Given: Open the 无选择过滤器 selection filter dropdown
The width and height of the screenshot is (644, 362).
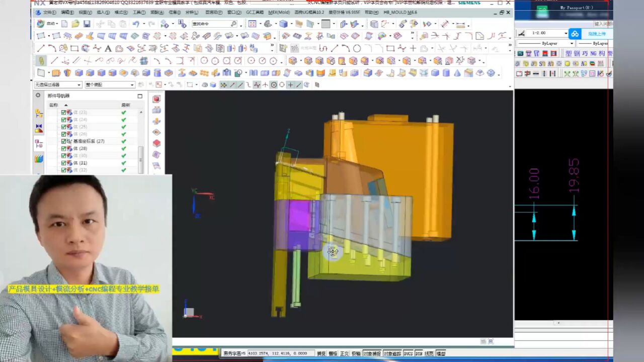Looking at the screenshot, I should [x=58, y=84].
